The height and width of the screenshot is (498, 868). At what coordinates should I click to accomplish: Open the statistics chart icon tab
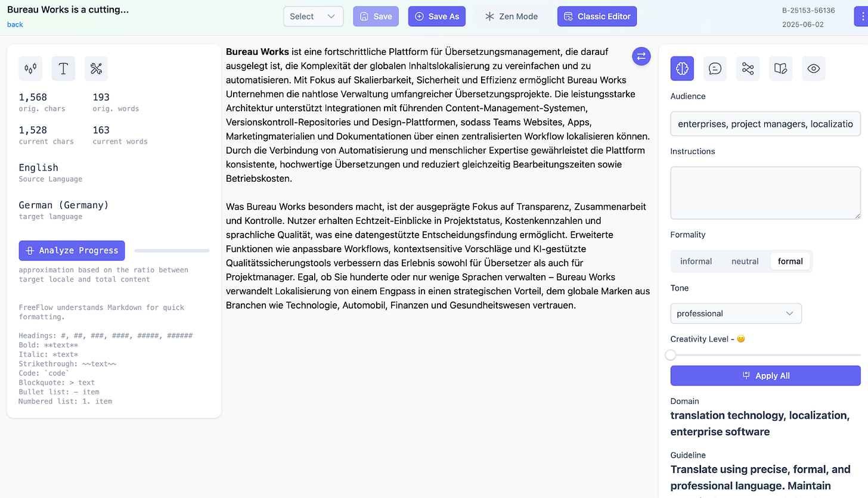click(30, 69)
